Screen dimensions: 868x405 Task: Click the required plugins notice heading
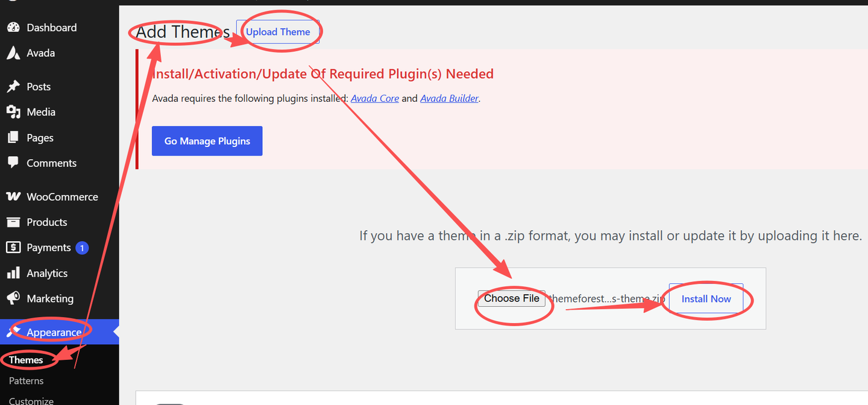click(323, 74)
